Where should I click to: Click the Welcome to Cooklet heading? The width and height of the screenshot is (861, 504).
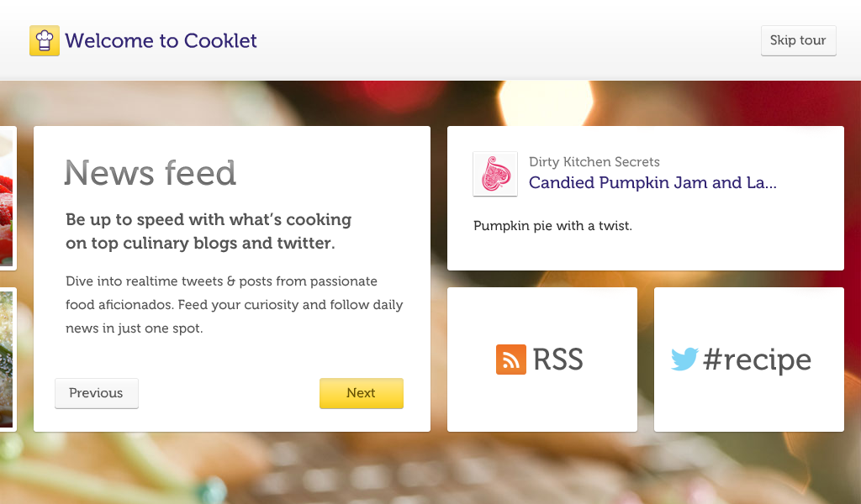coord(161,40)
